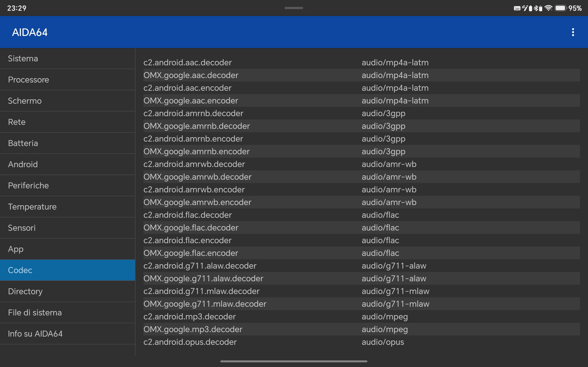Tap the Wi-Fi icon in status bar
The image size is (588, 367).
(x=548, y=8)
